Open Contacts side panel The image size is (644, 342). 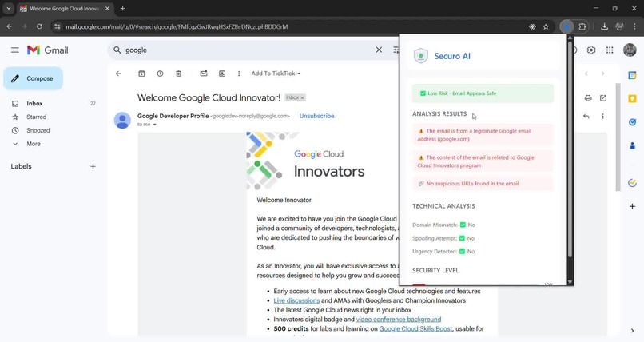pyautogui.click(x=632, y=145)
